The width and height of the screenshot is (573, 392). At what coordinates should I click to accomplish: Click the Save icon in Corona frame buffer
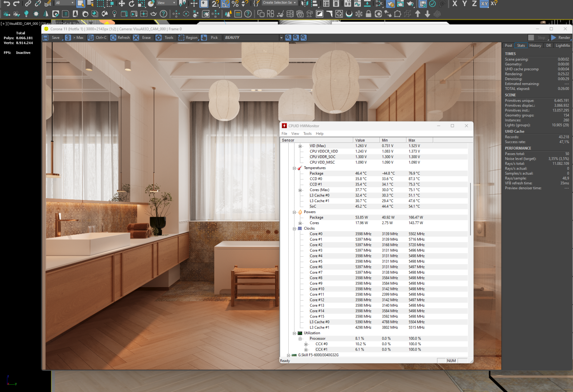tap(46, 38)
